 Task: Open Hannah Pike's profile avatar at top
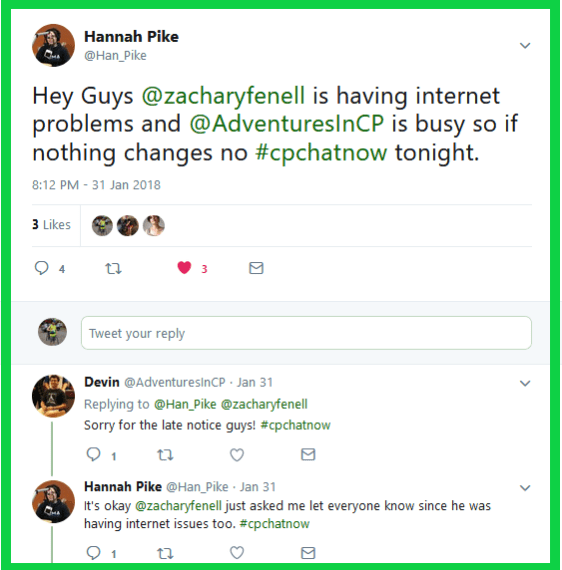tap(53, 45)
